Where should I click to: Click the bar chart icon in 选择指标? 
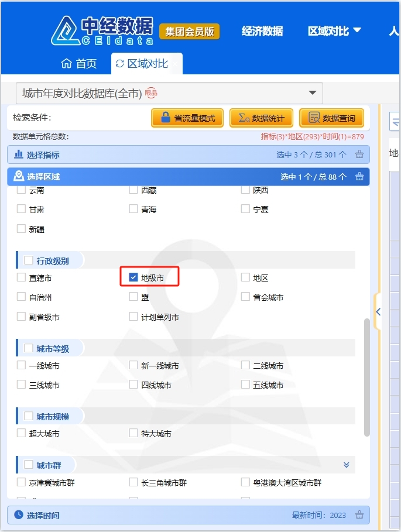tap(18, 155)
